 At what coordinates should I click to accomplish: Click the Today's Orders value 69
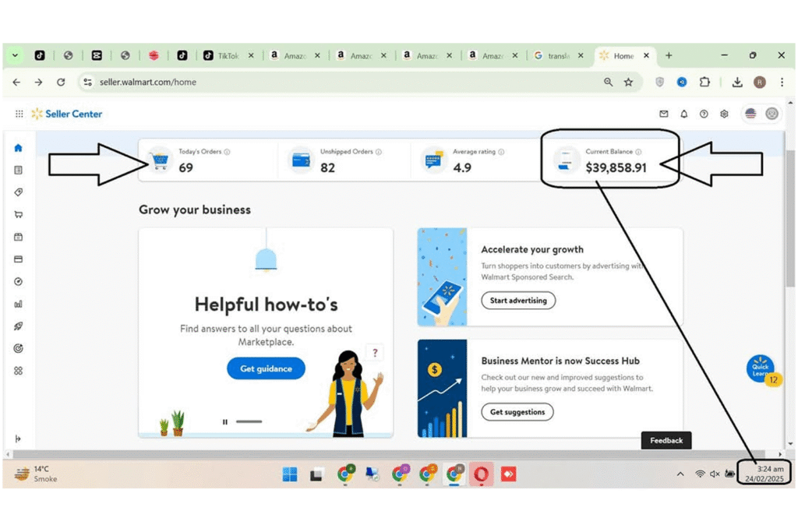(x=185, y=167)
